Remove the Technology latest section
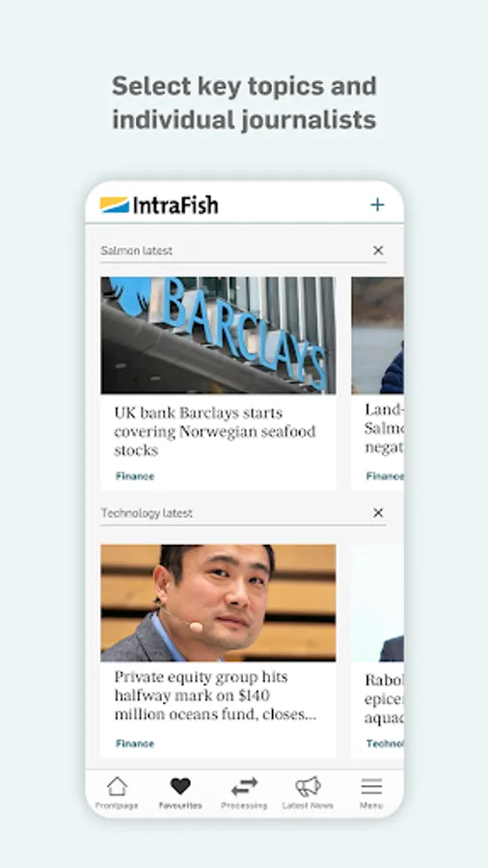This screenshot has height=868, width=488. point(378,513)
